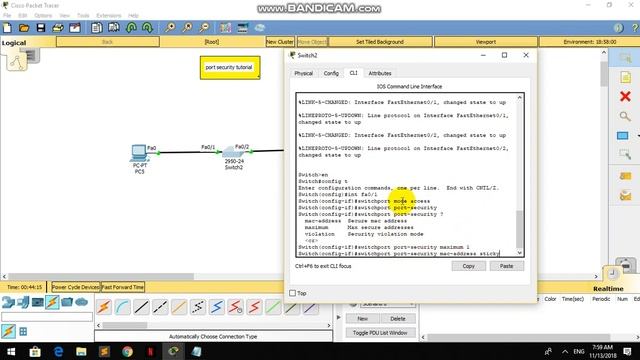
Task: Click the Paste button in CLI window
Action: pyautogui.click(x=507, y=266)
